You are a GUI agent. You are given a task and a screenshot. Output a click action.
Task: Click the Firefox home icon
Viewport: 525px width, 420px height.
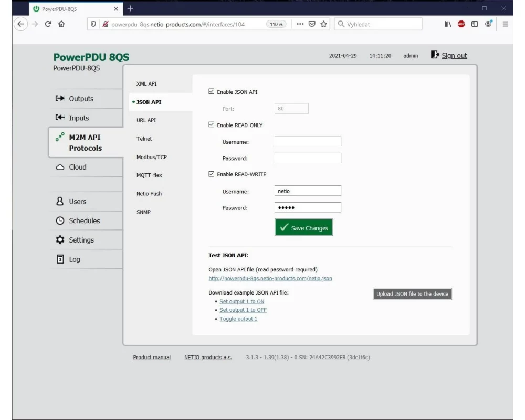tap(61, 24)
